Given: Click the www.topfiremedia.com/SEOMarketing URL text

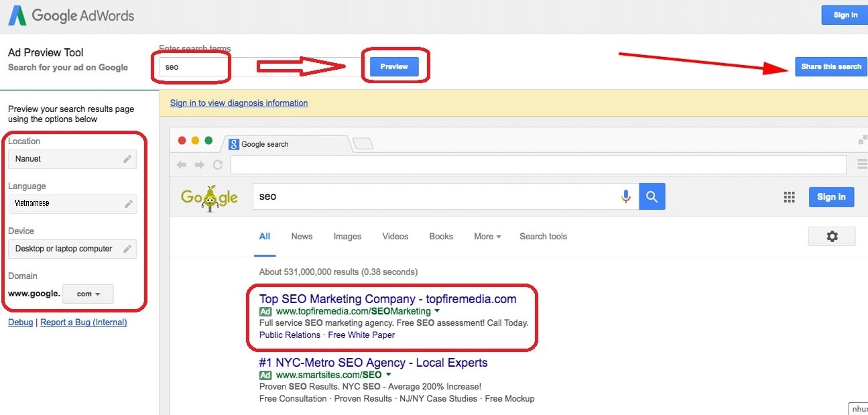Looking at the screenshot, I should pyautogui.click(x=353, y=311).
